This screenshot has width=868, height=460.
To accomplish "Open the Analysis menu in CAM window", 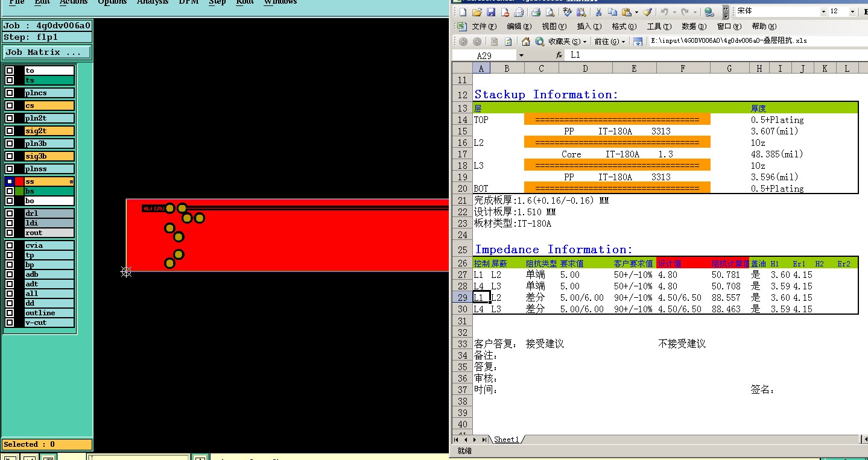I will pyautogui.click(x=153, y=2).
